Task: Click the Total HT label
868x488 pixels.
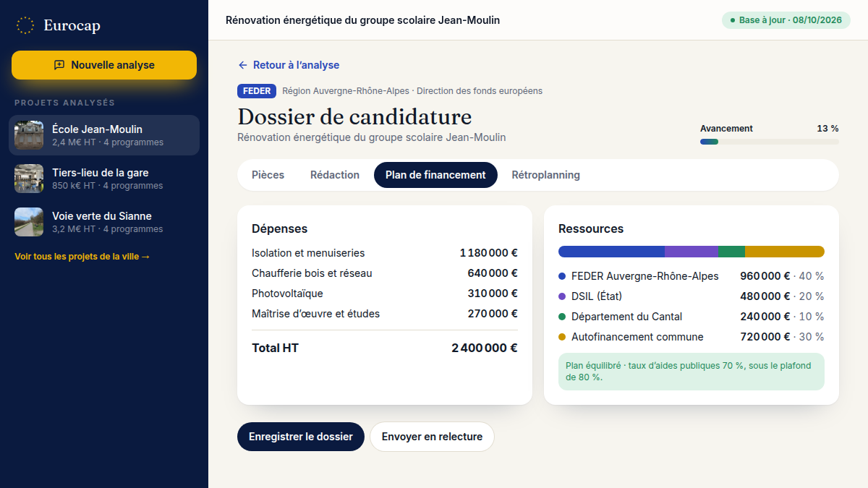Action: pyautogui.click(x=275, y=348)
